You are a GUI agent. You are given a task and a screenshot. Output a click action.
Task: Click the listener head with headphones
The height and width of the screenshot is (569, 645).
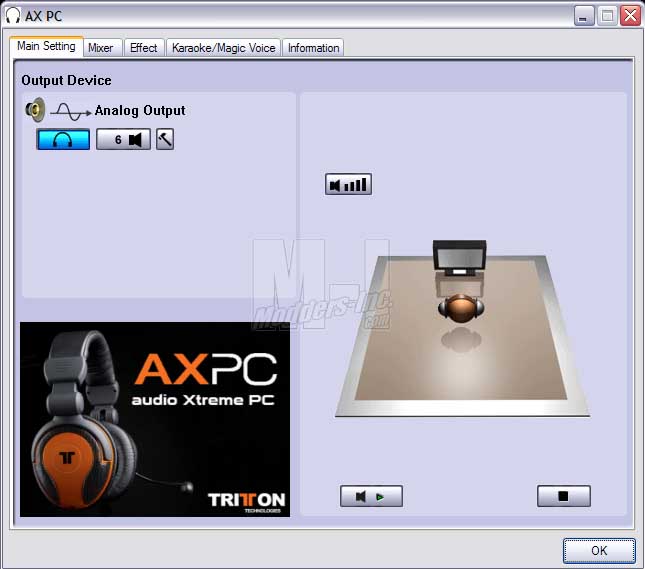[461, 309]
